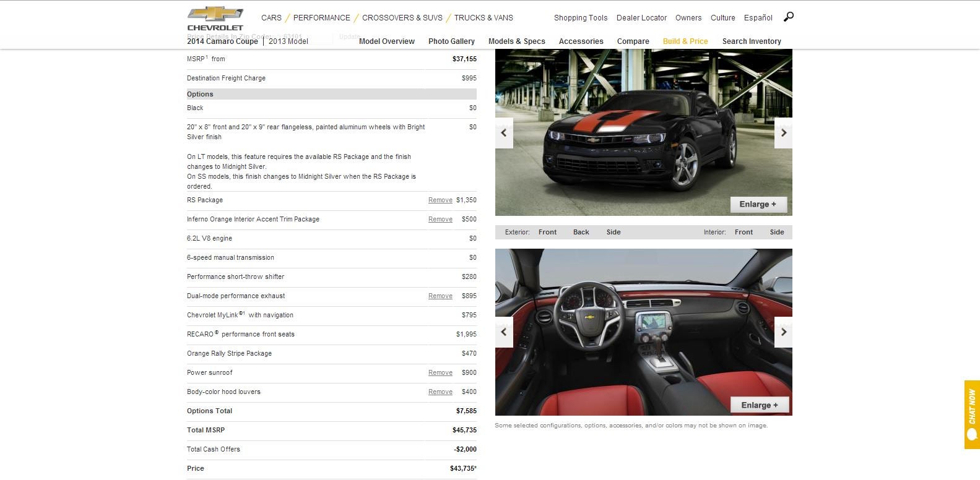Click the Options section header
The width and height of the screenshot is (980, 480).
tap(332, 94)
